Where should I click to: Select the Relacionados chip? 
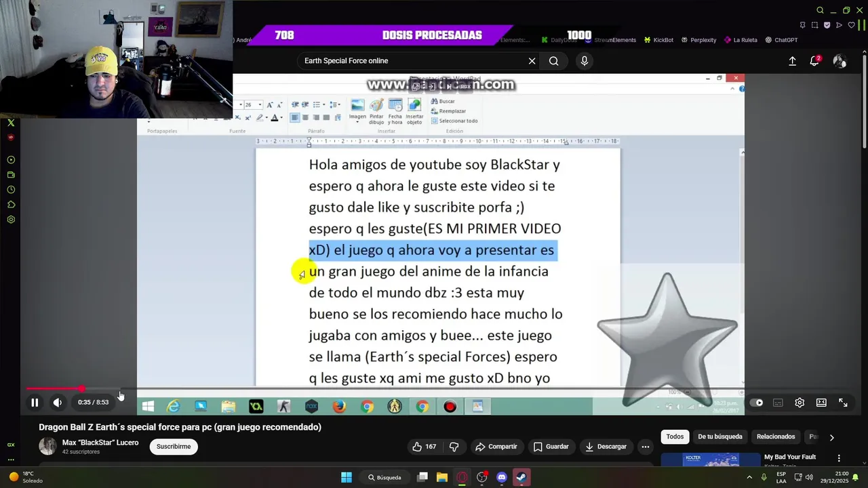(x=776, y=436)
